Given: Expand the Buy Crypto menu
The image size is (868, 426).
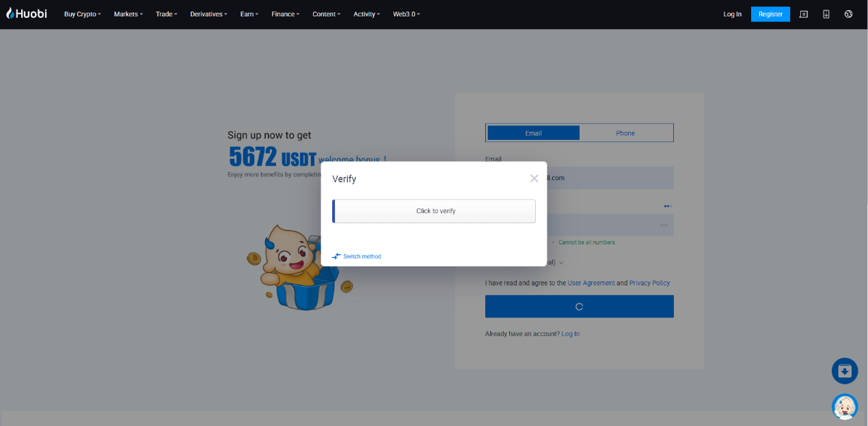Looking at the screenshot, I should click(x=82, y=14).
